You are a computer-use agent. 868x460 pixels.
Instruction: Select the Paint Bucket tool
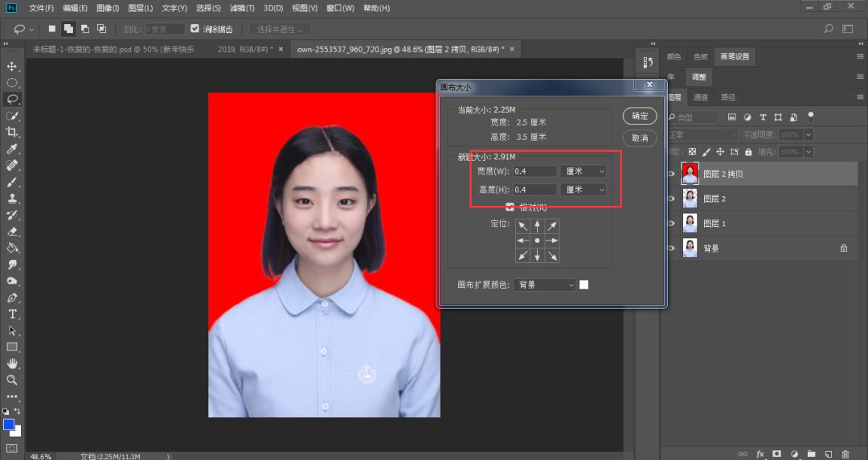11,248
